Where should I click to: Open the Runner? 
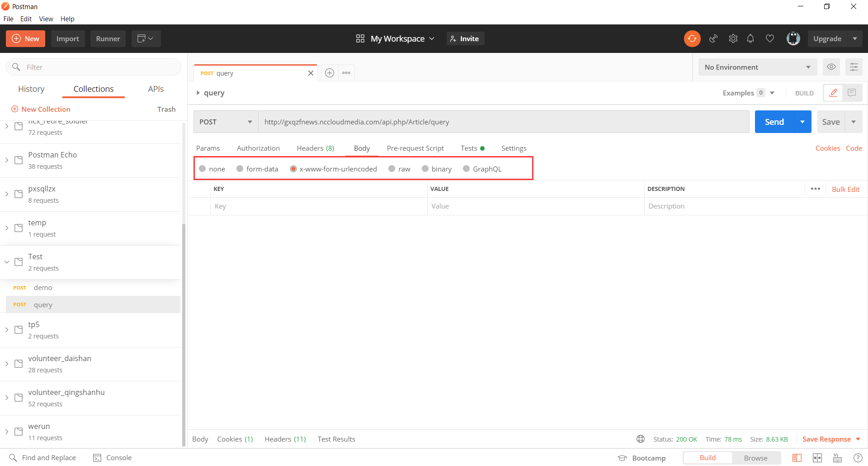(108, 38)
